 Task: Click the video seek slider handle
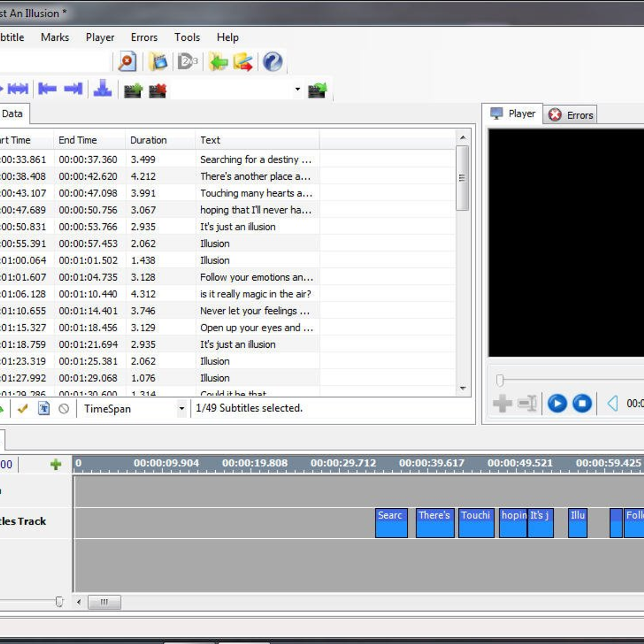[500, 380]
